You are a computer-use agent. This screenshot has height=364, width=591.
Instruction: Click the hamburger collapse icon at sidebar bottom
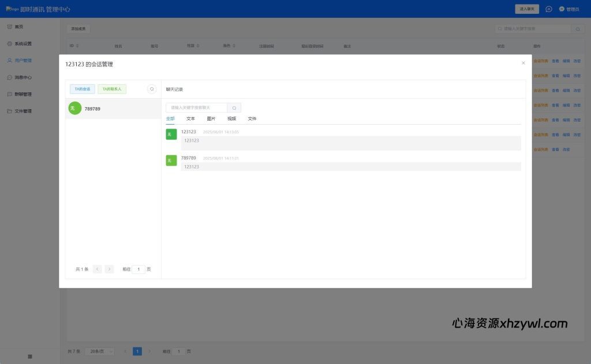click(x=30, y=357)
